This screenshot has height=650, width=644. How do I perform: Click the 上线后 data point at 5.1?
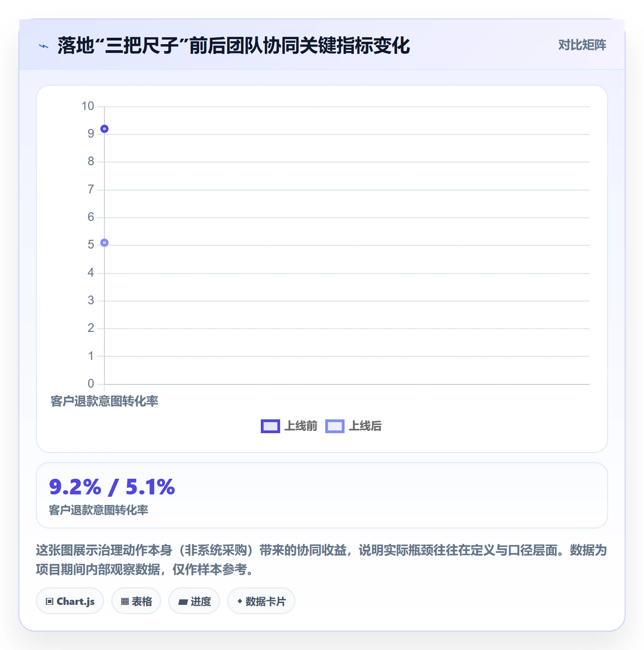[x=104, y=243]
